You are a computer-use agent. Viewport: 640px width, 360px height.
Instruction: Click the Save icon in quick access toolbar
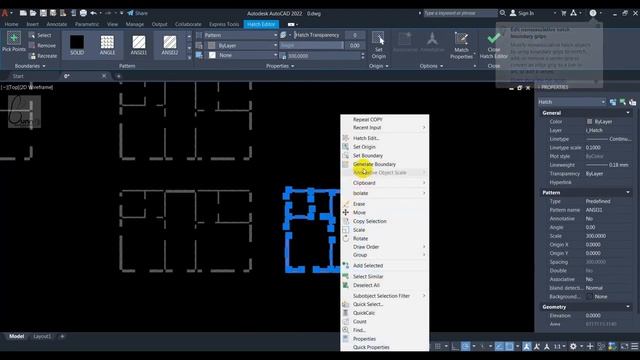43,13
